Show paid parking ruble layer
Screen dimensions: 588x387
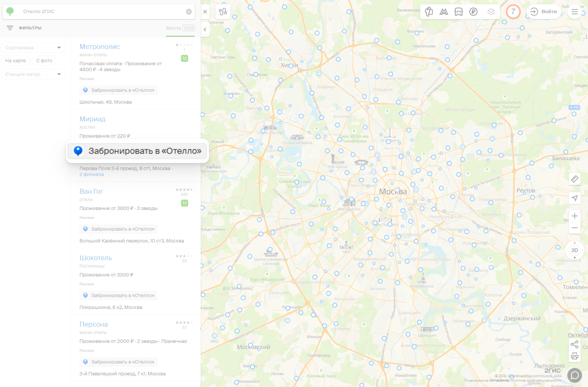point(473,12)
